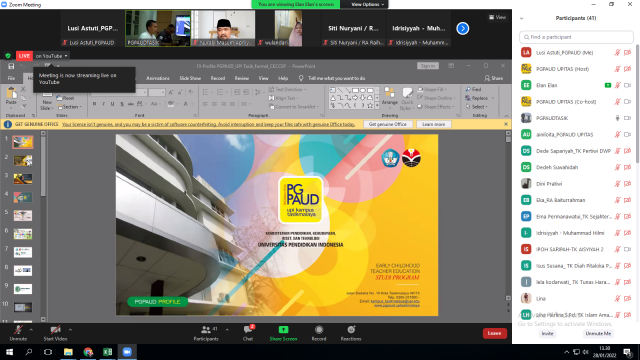Screen dimensions: 640x360
Task: Collapse the Participants panel chevron
Action: coord(522,18)
